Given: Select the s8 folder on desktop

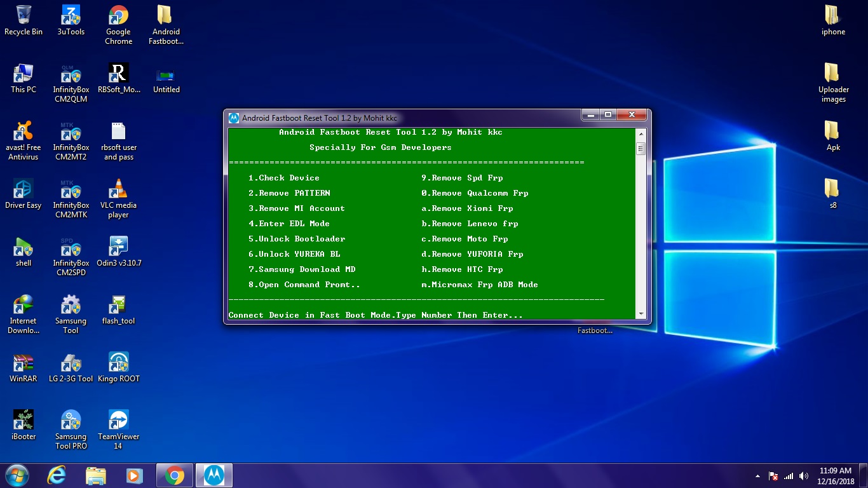Looking at the screenshot, I should tap(833, 194).
